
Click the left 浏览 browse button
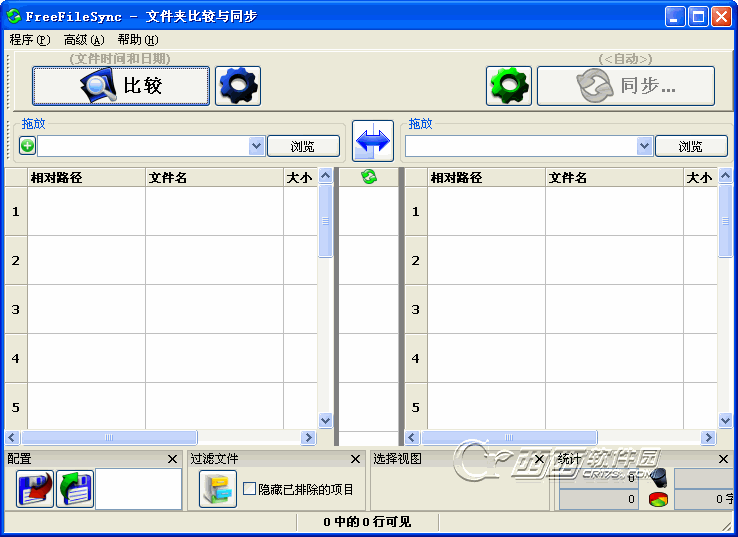pyautogui.click(x=304, y=146)
